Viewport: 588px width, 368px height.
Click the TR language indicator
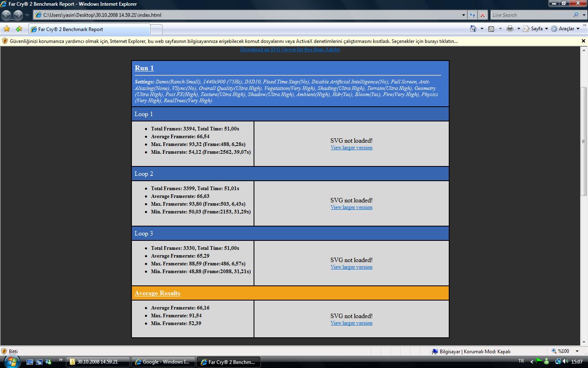(521, 361)
